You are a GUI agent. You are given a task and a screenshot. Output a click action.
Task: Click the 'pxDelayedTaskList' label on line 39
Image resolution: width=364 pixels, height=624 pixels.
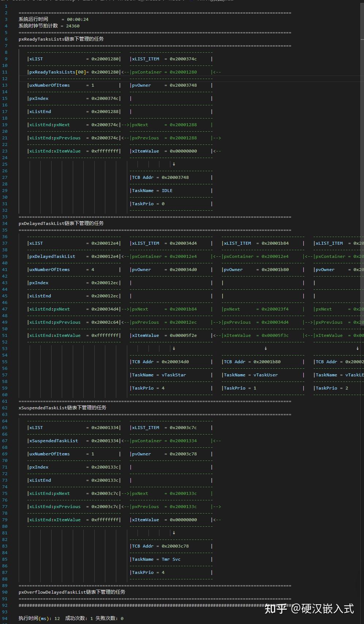(52, 256)
